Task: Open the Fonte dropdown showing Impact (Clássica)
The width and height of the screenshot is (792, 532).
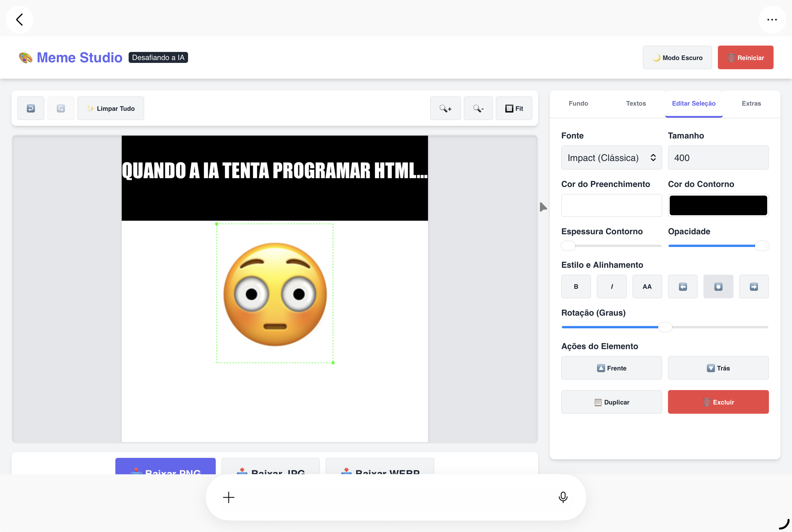Action: [611, 158]
